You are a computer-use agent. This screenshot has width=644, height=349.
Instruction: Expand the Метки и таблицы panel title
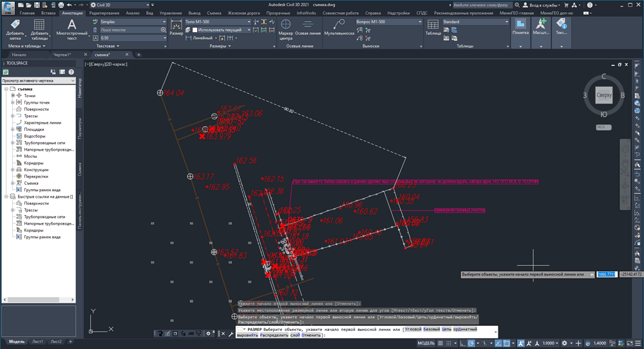click(x=26, y=46)
